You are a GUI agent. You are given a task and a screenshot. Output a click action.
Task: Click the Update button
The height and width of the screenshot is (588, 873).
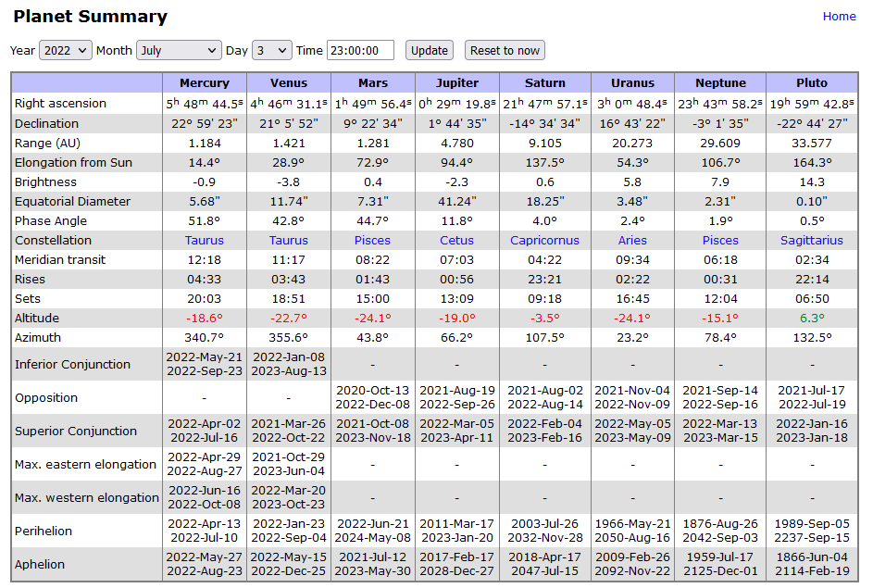430,50
